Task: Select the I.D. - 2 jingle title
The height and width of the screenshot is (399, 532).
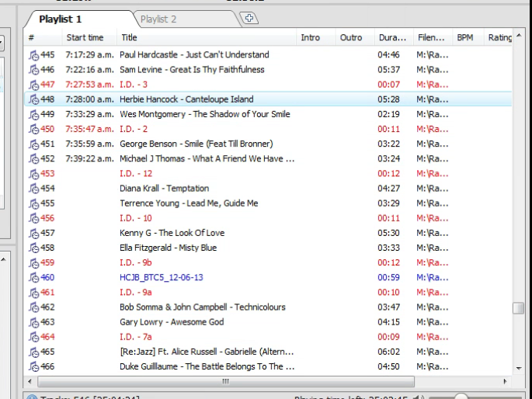Action: click(x=134, y=129)
